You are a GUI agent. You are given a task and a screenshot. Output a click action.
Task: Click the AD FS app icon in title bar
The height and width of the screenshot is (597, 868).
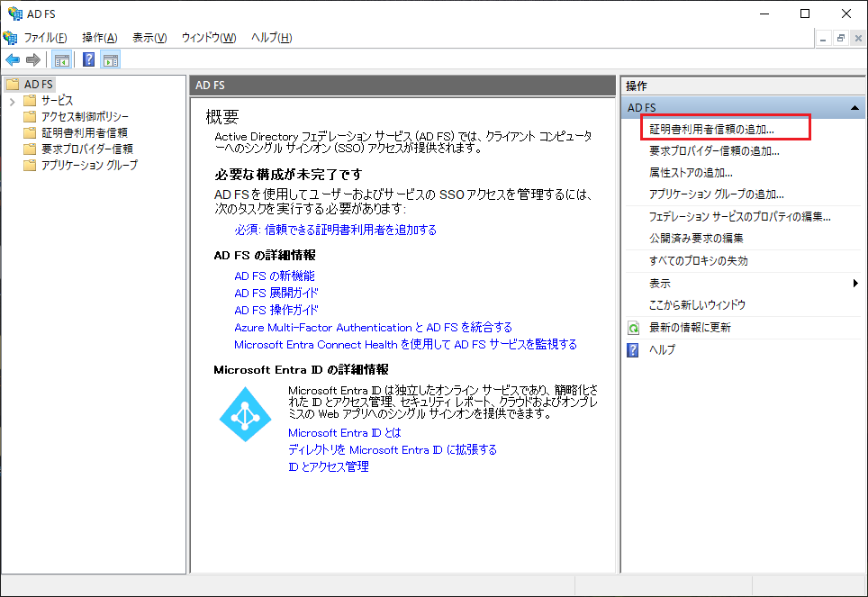click(x=15, y=14)
